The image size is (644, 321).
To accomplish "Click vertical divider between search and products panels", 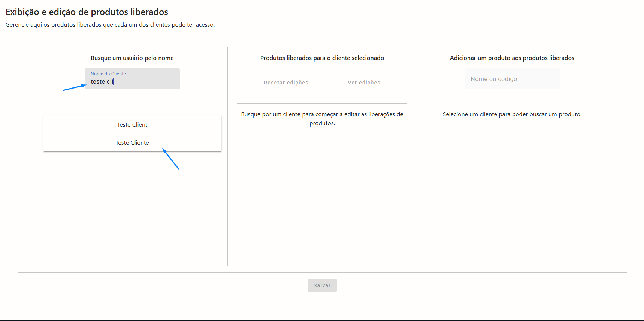I will 227,157.
